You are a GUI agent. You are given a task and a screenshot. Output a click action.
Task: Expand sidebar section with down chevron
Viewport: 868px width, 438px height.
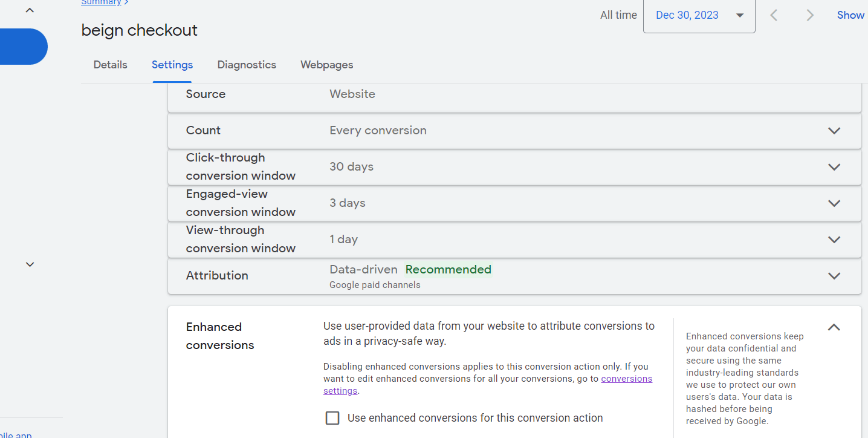pos(30,264)
